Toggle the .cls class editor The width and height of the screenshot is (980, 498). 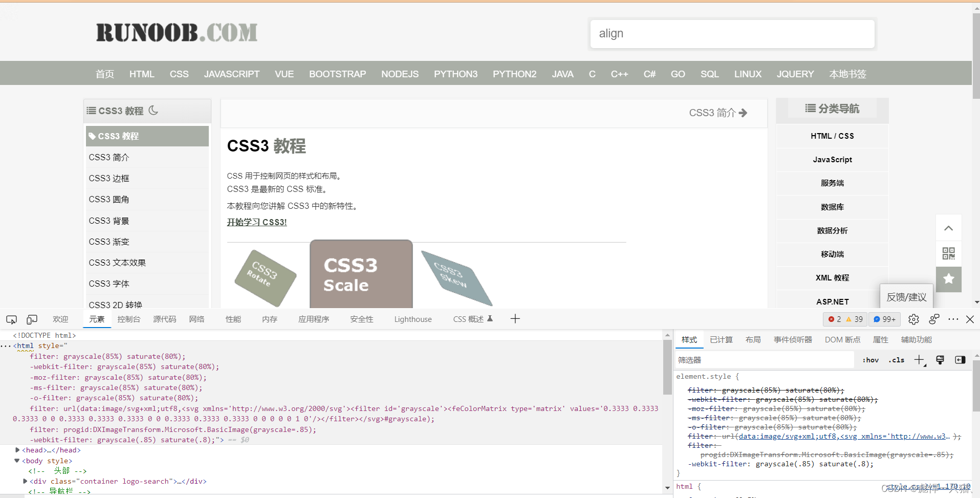897,360
